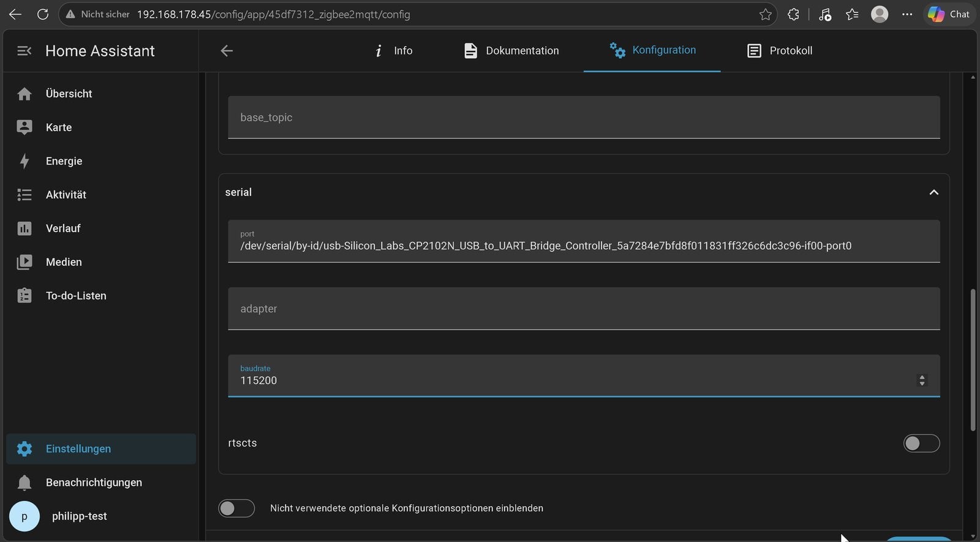980x542 pixels.
Task: Open the browser profile avatar
Action: (880, 14)
